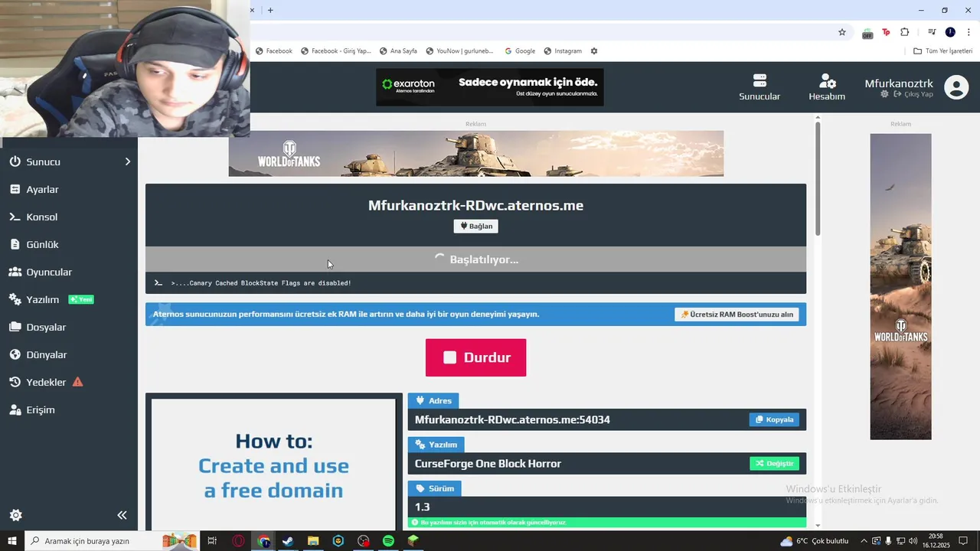
Task: Click the gear bookmark icon
Action: pyautogui.click(x=593, y=51)
